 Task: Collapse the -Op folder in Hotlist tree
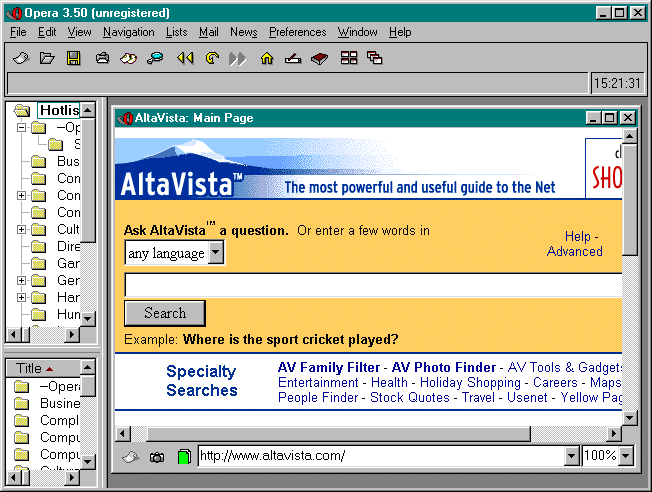point(21,127)
